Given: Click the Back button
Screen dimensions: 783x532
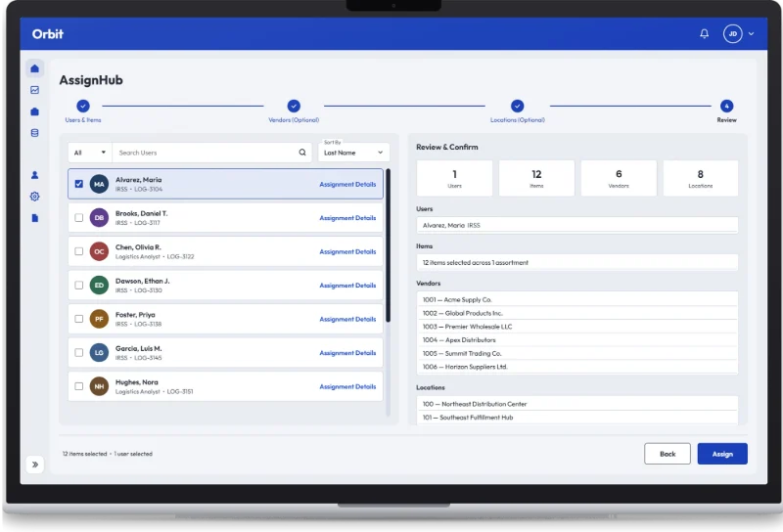Looking at the screenshot, I should tap(668, 454).
